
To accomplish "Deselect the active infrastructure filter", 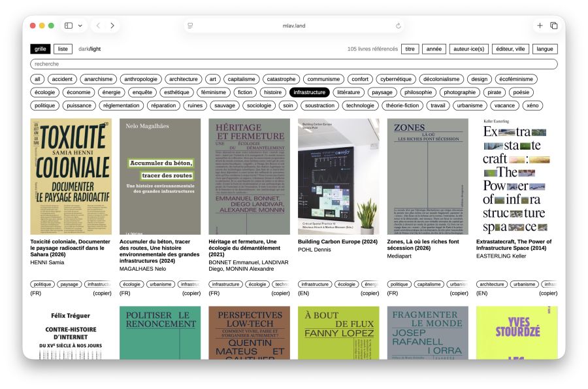I will point(310,92).
